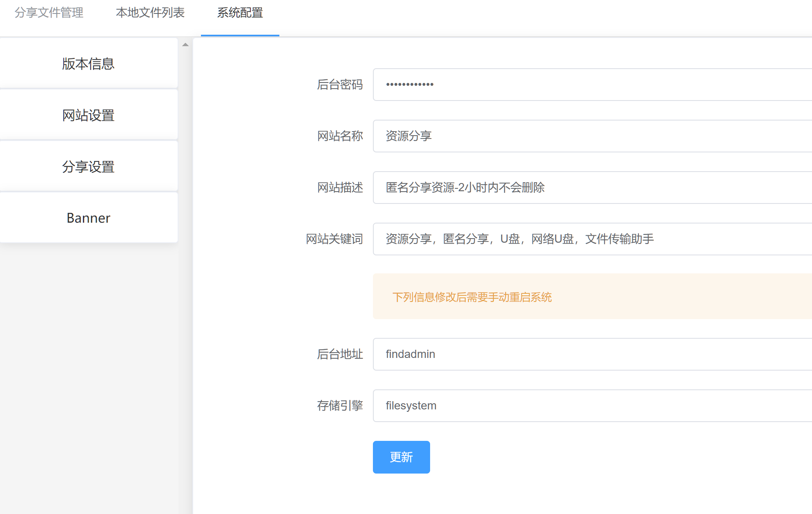Open 版本信息 in the sidebar
Image resolution: width=812 pixels, height=514 pixels.
tap(88, 64)
